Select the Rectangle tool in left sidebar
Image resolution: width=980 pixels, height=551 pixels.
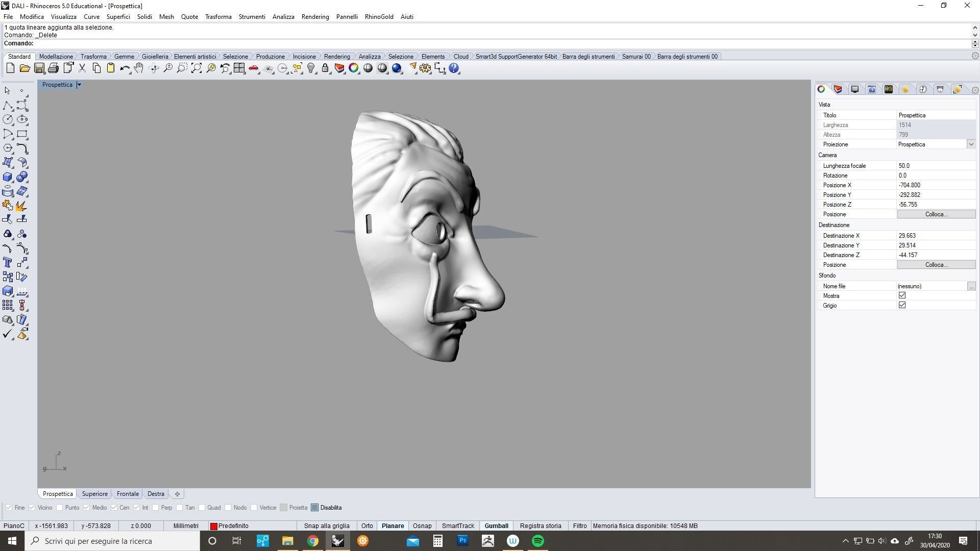(22, 134)
